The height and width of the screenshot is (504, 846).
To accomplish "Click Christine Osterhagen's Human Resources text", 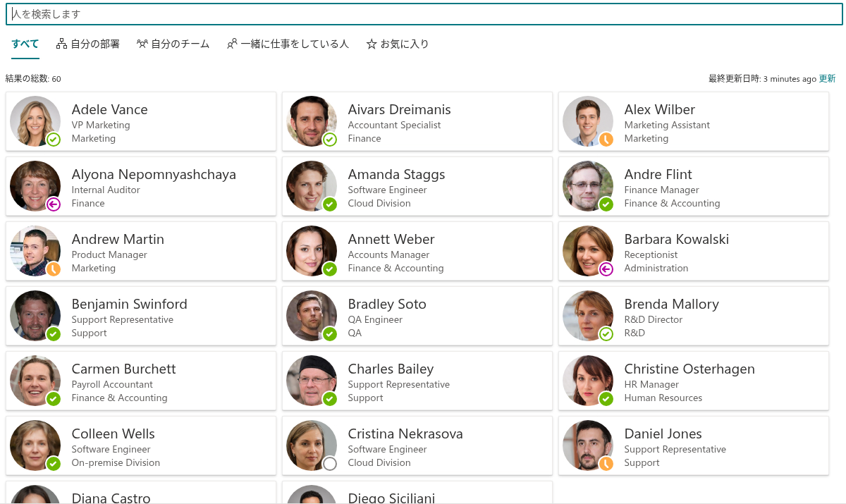I will click(x=663, y=398).
